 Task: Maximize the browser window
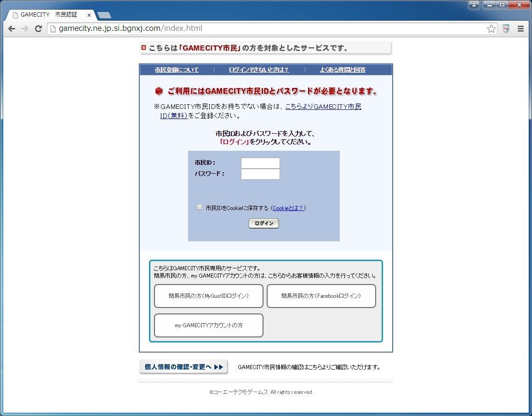(502, 5)
